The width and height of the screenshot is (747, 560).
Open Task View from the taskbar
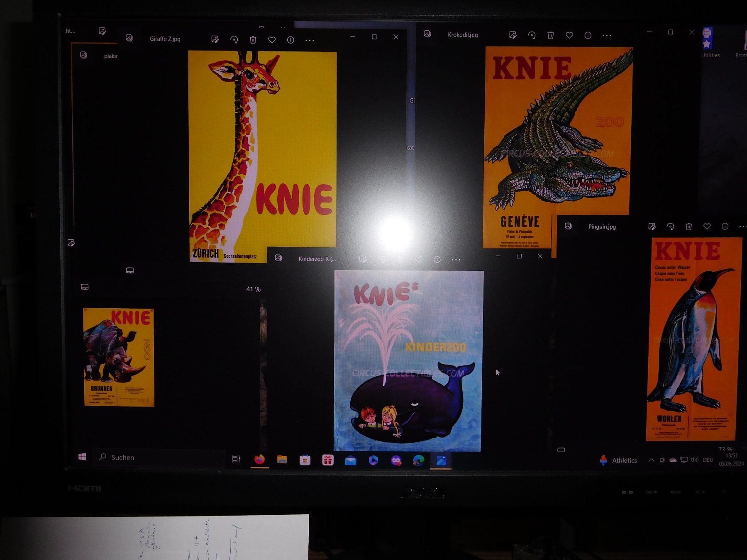coord(236,459)
